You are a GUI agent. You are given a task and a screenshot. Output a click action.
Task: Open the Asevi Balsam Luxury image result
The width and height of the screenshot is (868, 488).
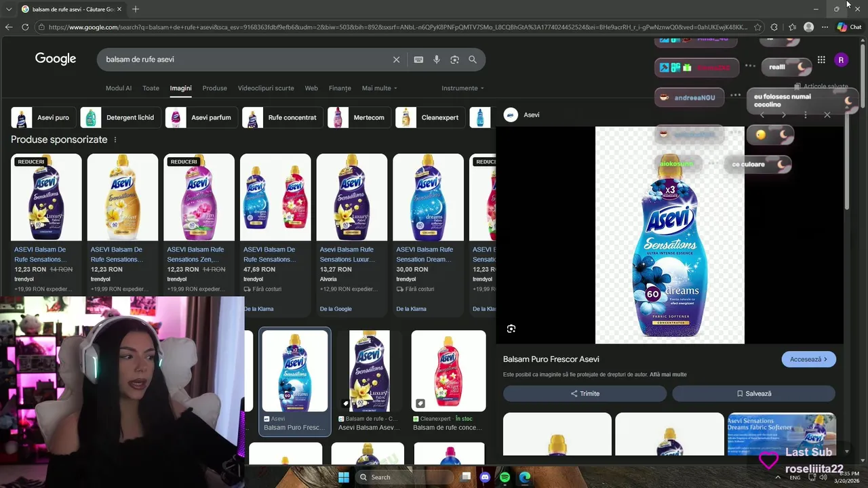(x=370, y=381)
